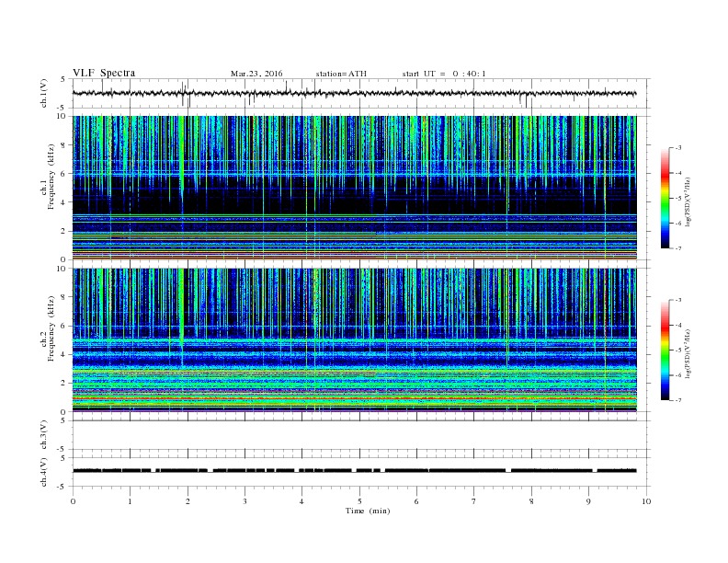Click the ch.2 color bar "log(PSD)(V²/Hz)" label

coord(688,353)
